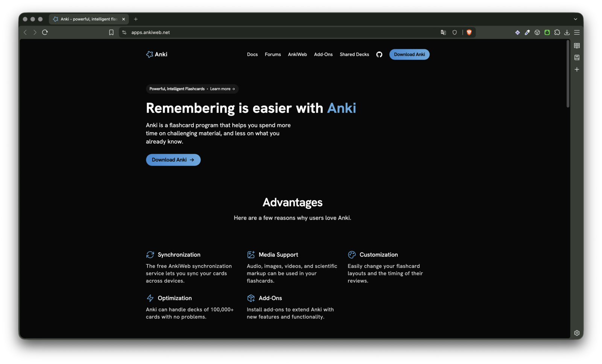View site information icon in address bar
This screenshot has height=364, width=602.
125,33
